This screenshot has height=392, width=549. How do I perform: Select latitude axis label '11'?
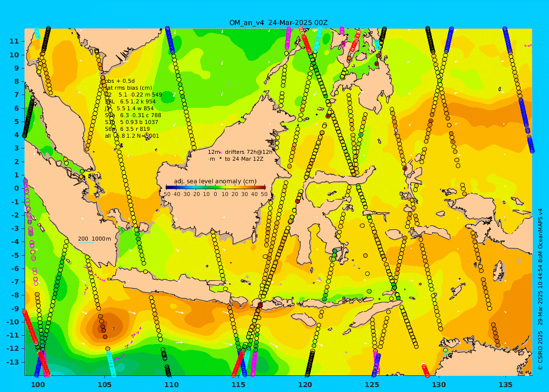click(x=14, y=41)
